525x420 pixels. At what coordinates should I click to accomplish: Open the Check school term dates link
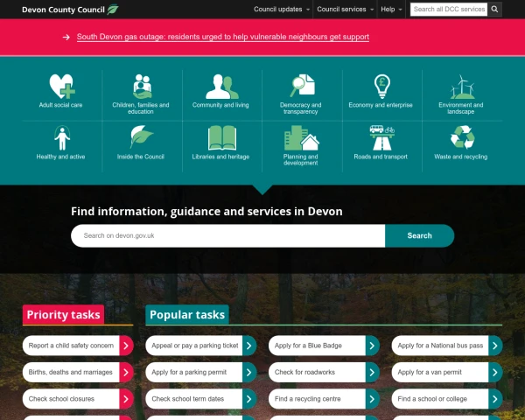click(188, 399)
